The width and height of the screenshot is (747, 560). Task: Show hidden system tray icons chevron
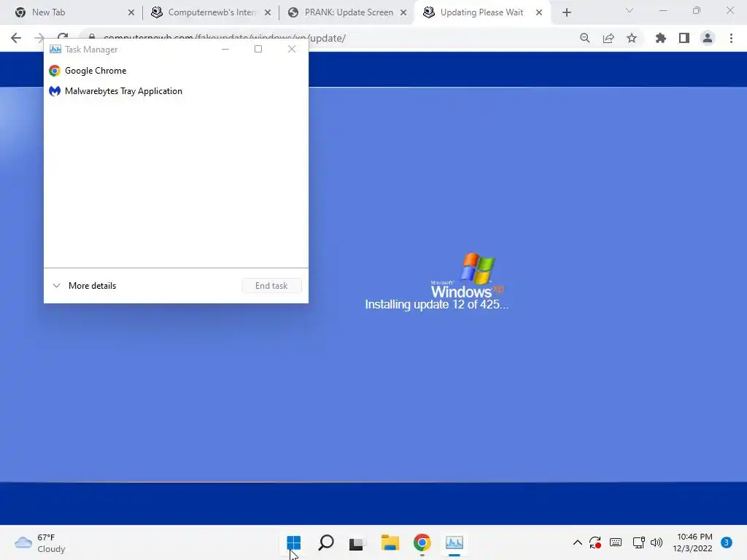pos(578,542)
